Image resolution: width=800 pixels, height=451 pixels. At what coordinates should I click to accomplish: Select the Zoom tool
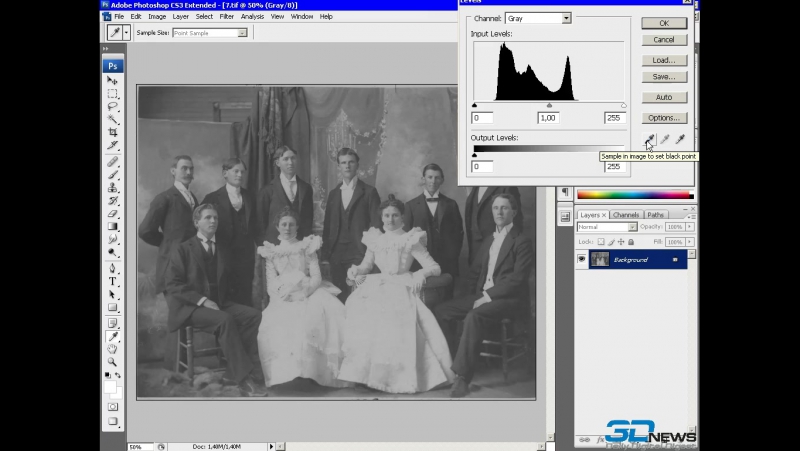coord(112,362)
